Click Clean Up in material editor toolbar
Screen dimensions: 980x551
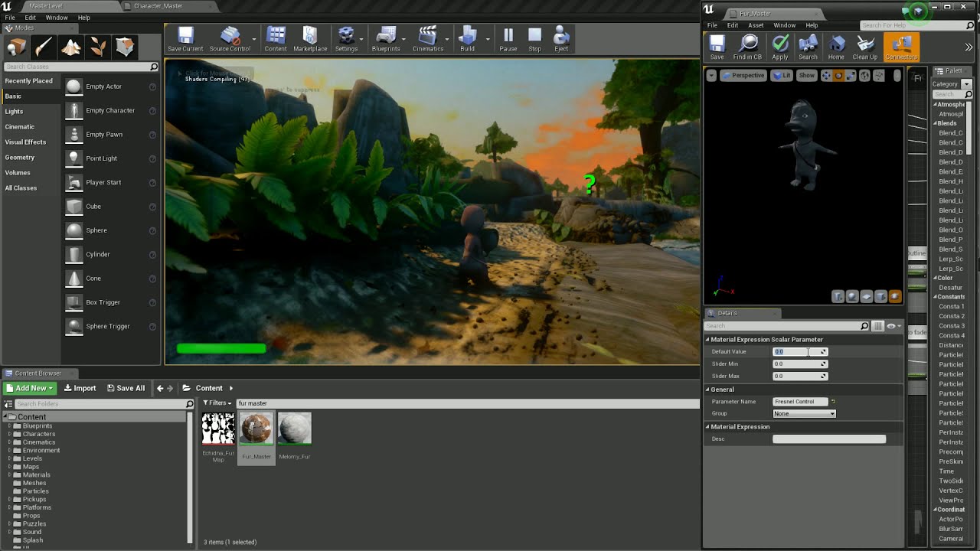tap(865, 47)
